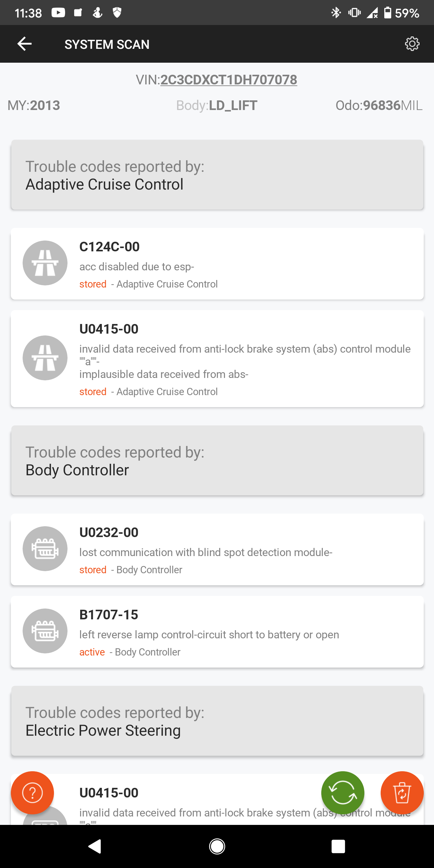
Task: Open the VIN 2C3CDXCT1DH707078 link
Action: pos(228,80)
